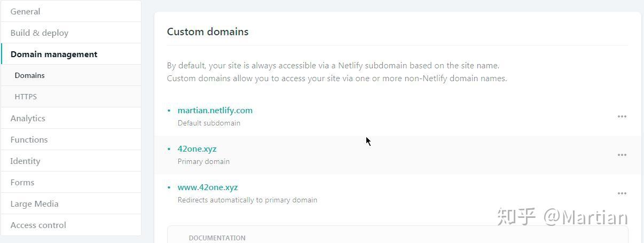Open options menu for 42one.xyz primary domain
The image size is (644, 243).
pyautogui.click(x=622, y=155)
